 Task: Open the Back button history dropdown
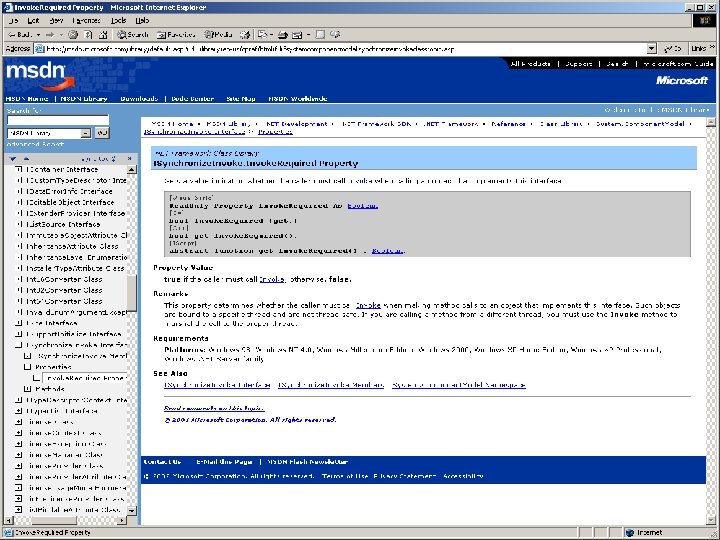coord(39,34)
